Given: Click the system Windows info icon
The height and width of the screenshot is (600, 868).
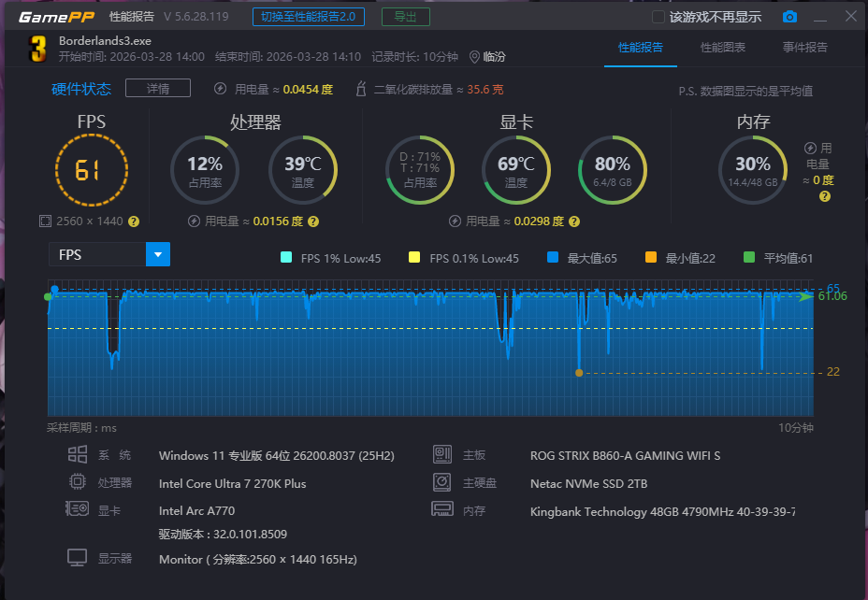Looking at the screenshot, I should pos(78,454).
